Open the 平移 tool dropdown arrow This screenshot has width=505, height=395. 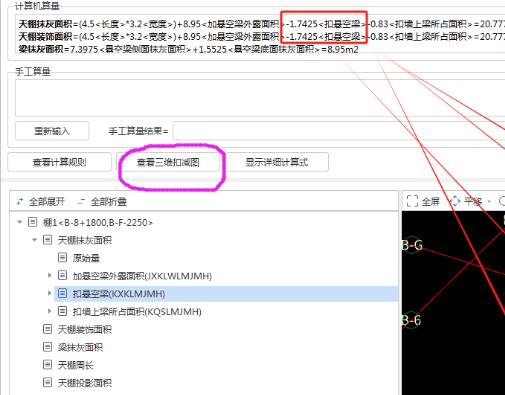(489, 201)
